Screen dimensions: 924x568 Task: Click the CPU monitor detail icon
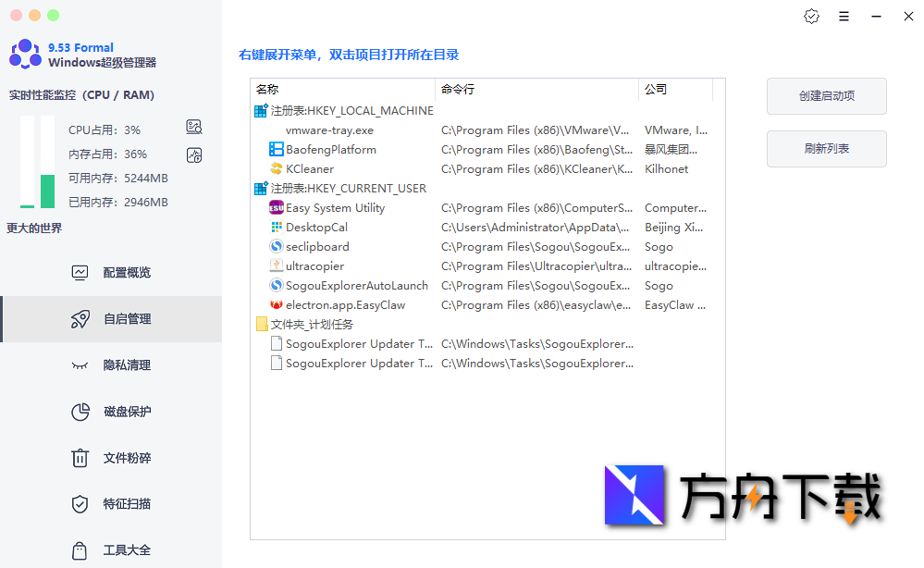pyautogui.click(x=193, y=127)
